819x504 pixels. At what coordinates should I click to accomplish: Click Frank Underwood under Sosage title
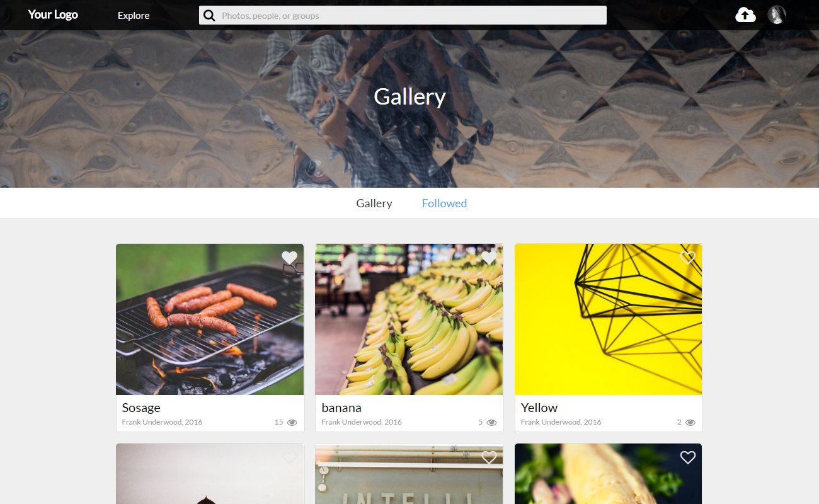[x=151, y=422]
